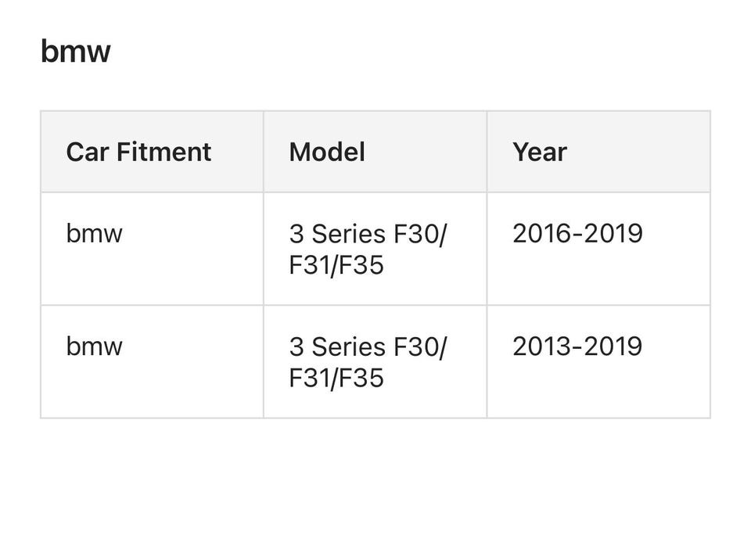Select the "Year" column header
Image resolution: width=751 pixels, height=560 pixels.
pyautogui.click(x=540, y=152)
